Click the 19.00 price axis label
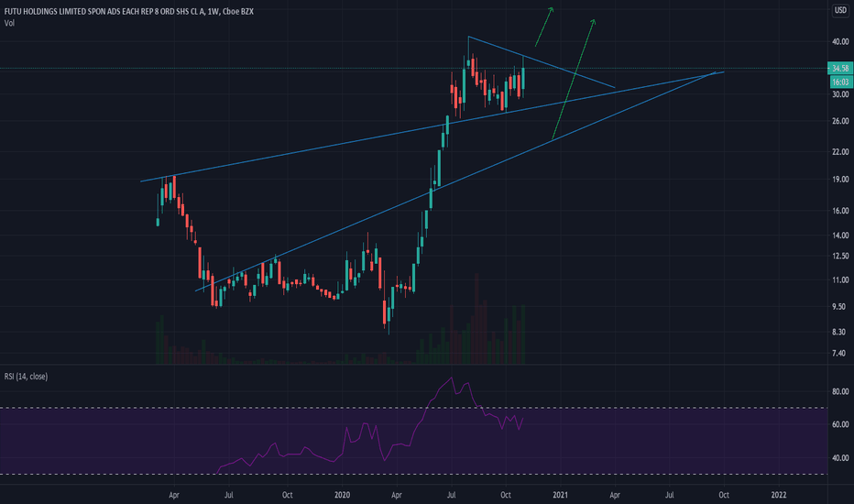The width and height of the screenshot is (854, 504). (840, 180)
